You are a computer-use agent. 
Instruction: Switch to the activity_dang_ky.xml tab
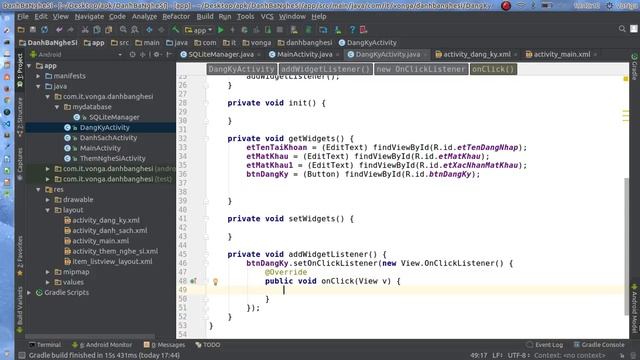[x=476, y=54]
